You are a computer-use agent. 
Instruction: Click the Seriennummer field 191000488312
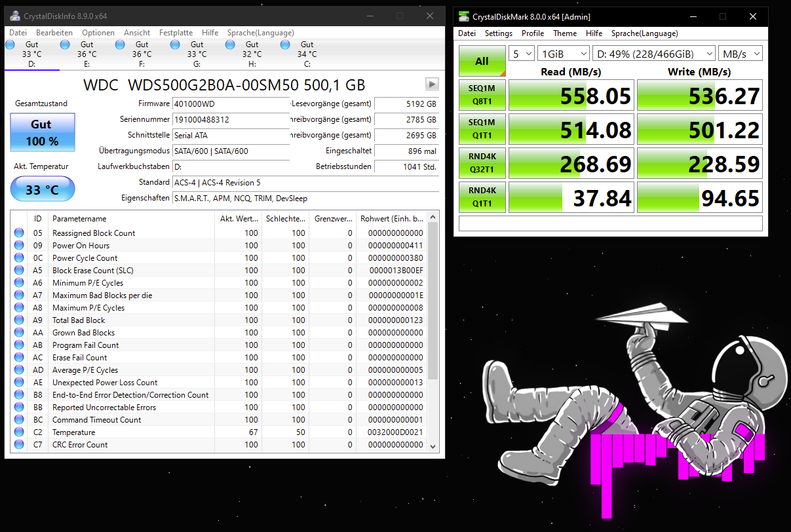231,119
